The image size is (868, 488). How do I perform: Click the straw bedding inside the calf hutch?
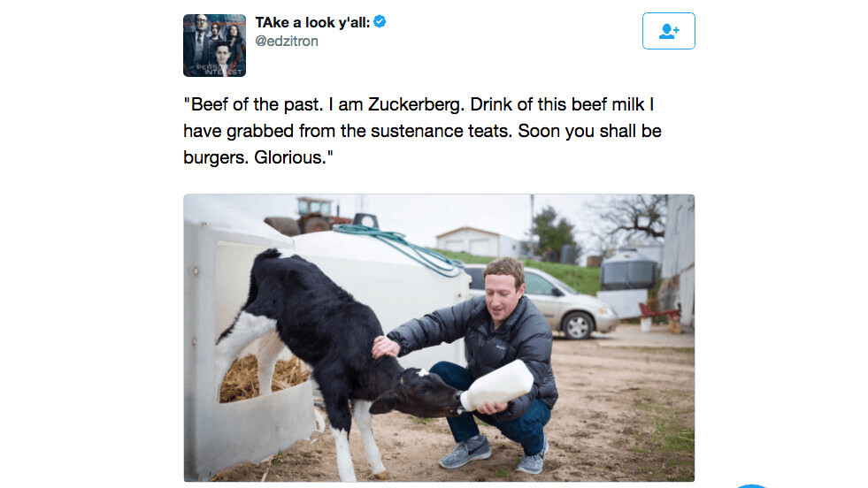coord(262,377)
